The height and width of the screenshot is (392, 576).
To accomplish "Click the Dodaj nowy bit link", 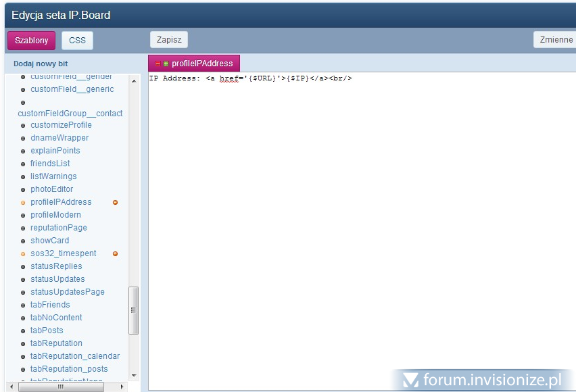I will click(41, 64).
